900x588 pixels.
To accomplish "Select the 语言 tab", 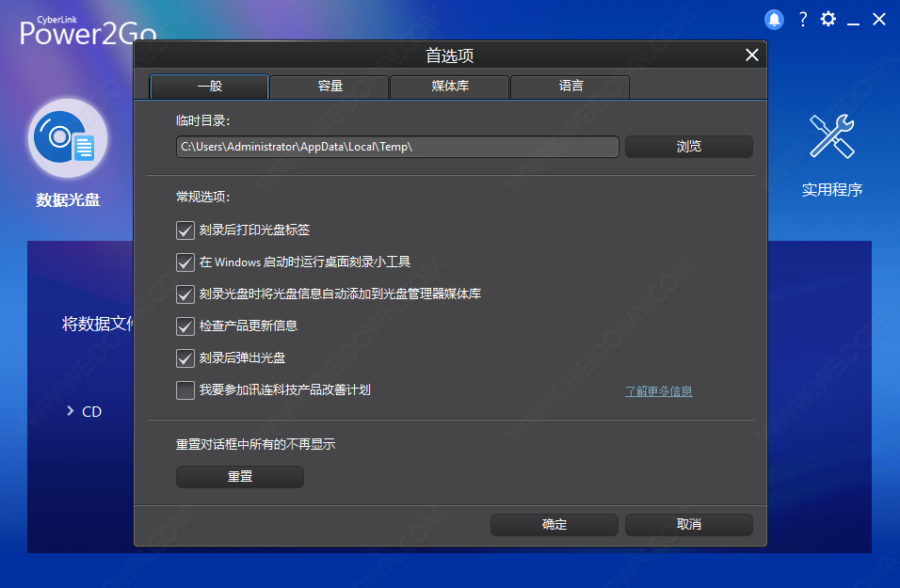I will click(x=571, y=87).
